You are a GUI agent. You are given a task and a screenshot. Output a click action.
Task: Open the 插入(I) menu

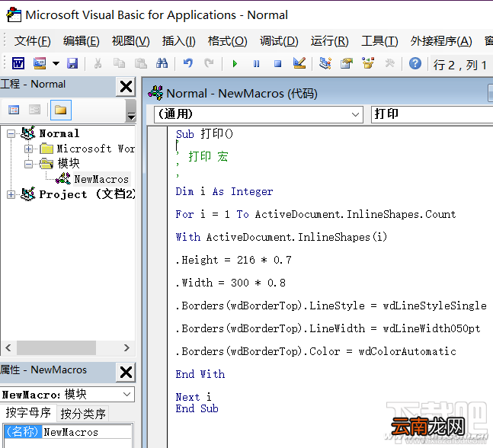tap(178, 41)
